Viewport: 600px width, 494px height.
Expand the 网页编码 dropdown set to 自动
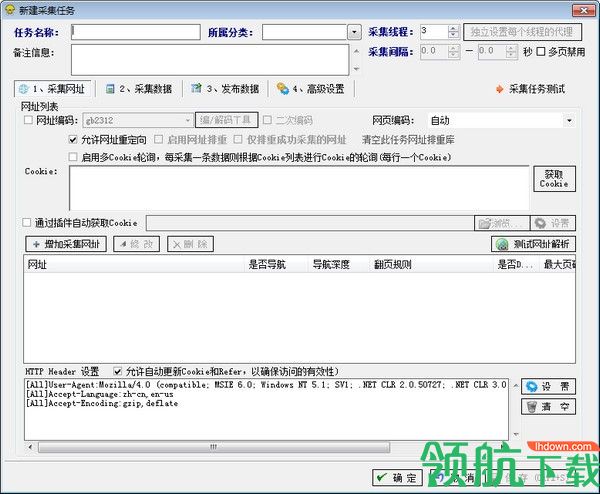(x=569, y=121)
